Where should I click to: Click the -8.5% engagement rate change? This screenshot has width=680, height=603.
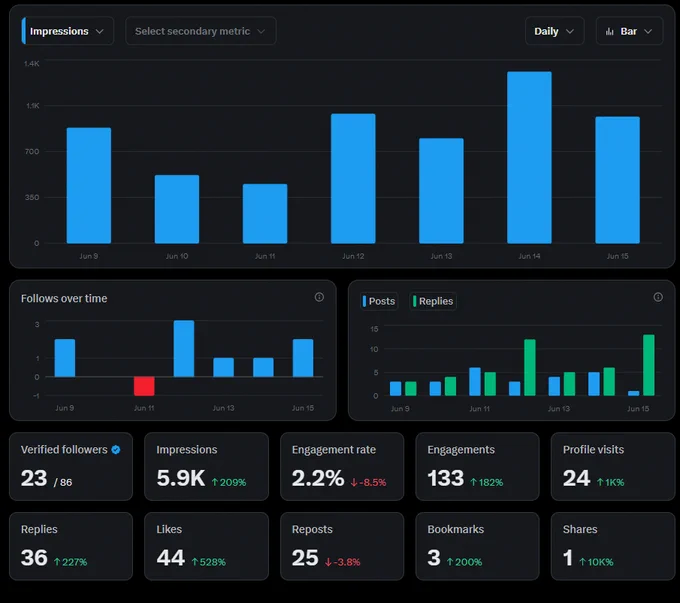pos(368,482)
